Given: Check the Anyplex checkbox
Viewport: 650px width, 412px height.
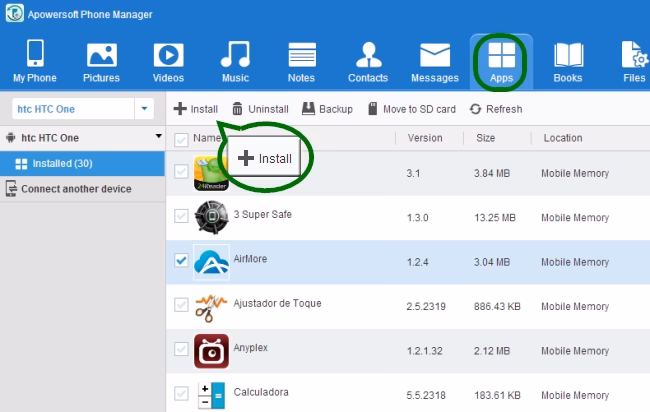Looking at the screenshot, I should [181, 349].
